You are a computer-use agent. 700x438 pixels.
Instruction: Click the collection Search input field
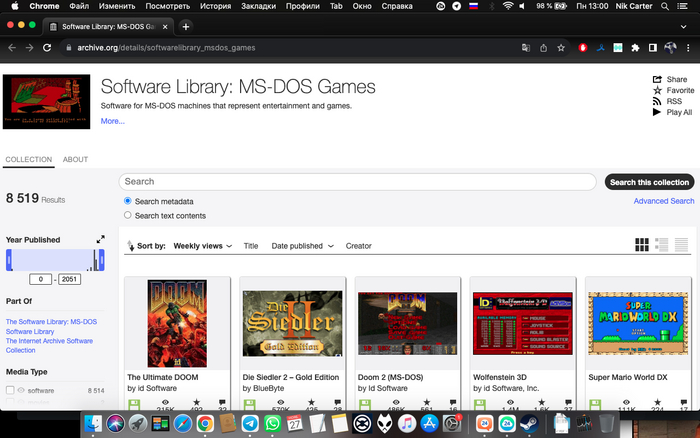pos(358,182)
